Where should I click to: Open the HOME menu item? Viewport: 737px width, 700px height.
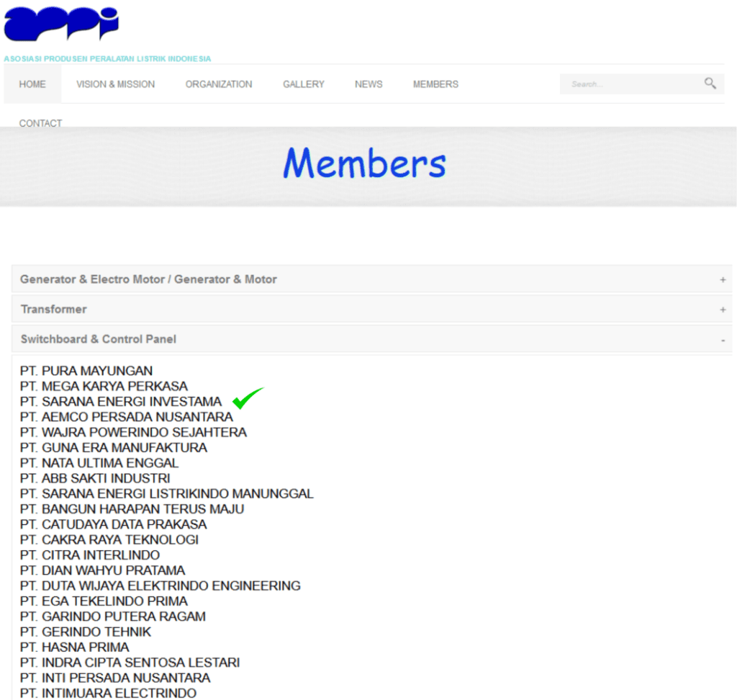coord(32,84)
